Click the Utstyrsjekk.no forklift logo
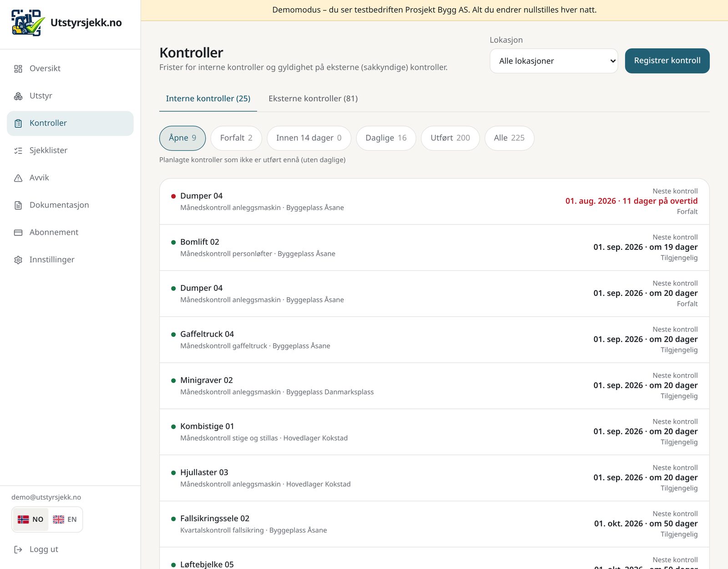 click(x=28, y=23)
